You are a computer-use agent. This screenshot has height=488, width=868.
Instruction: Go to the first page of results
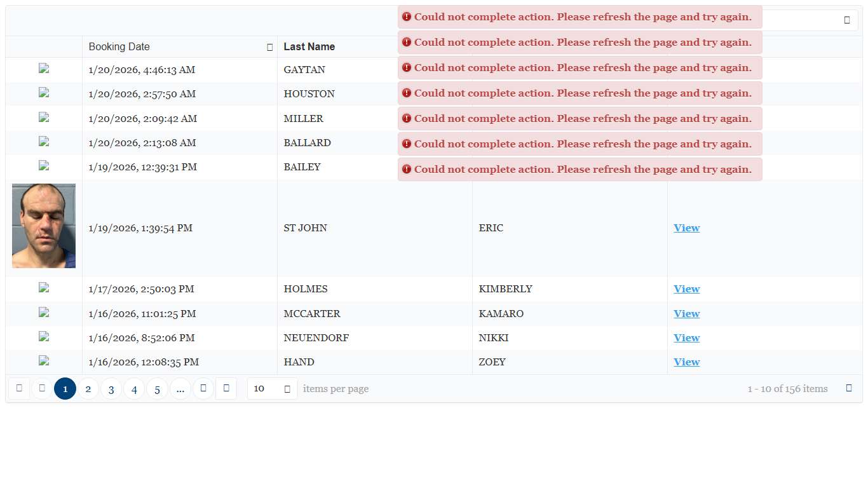(x=19, y=388)
